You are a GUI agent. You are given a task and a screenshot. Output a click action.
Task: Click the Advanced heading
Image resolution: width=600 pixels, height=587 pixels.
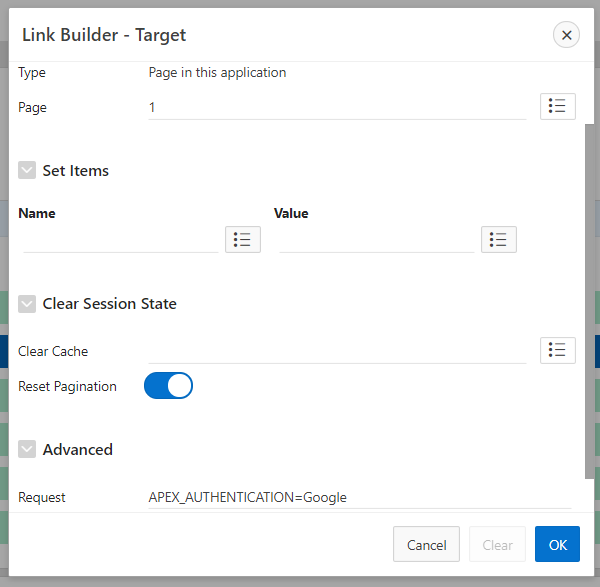(x=78, y=450)
